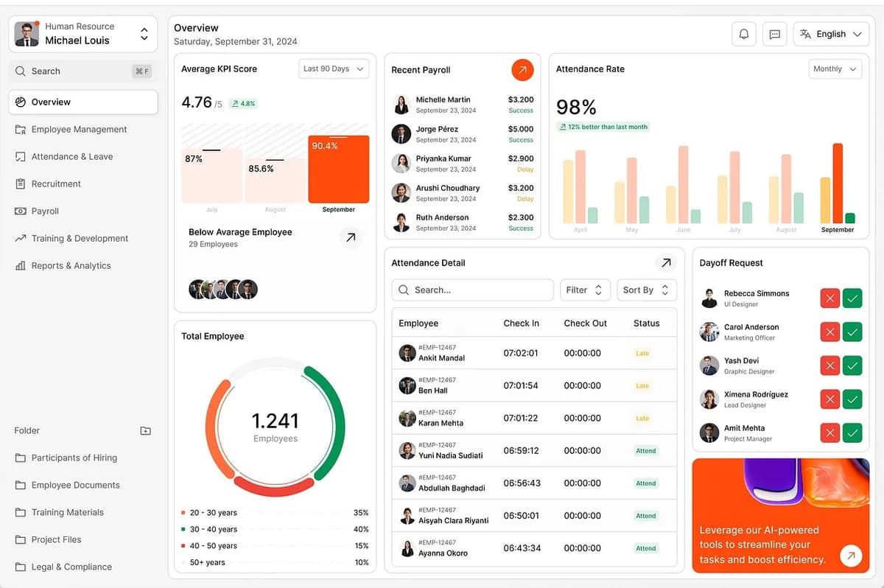The height and width of the screenshot is (588, 884).
Task: Open the chat messages icon
Action: click(x=774, y=34)
